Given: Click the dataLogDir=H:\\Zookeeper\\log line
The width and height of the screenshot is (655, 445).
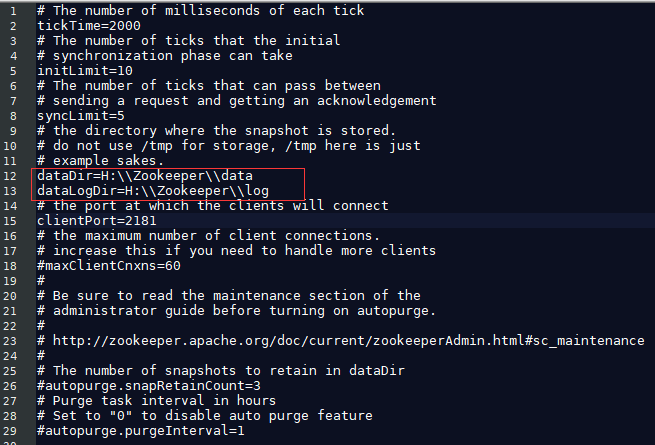Looking at the screenshot, I should [153, 191].
